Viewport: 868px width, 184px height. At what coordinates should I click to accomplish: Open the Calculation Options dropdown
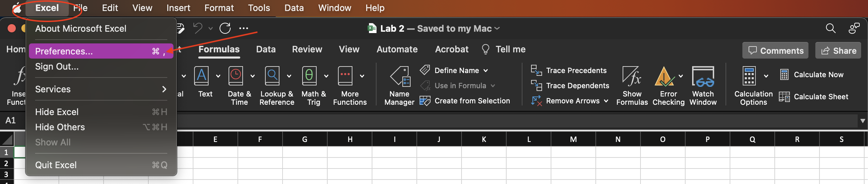click(x=753, y=86)
